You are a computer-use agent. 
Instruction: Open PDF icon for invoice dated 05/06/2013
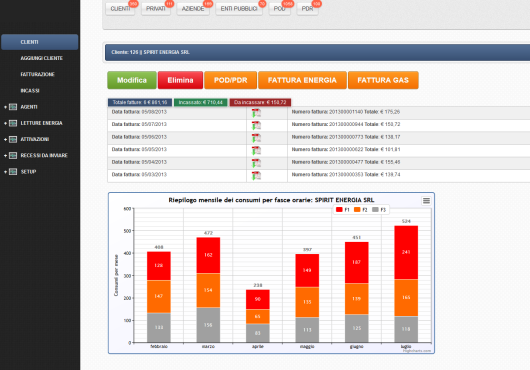(x=256, y=138)
